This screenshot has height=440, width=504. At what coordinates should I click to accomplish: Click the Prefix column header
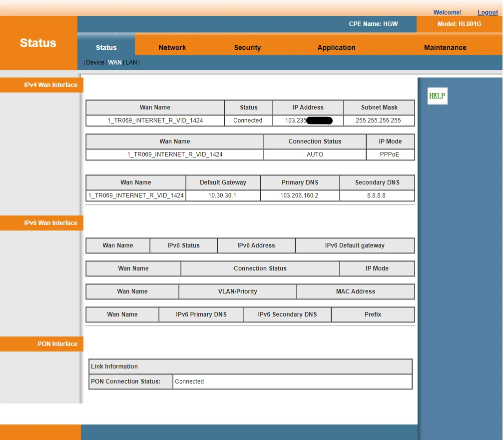tap(373, 314)
